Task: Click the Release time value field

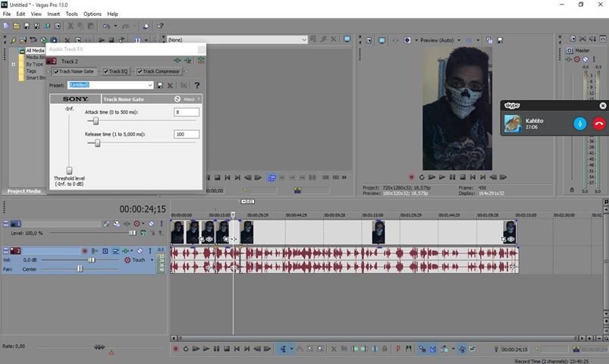Action: click(186, 134)
